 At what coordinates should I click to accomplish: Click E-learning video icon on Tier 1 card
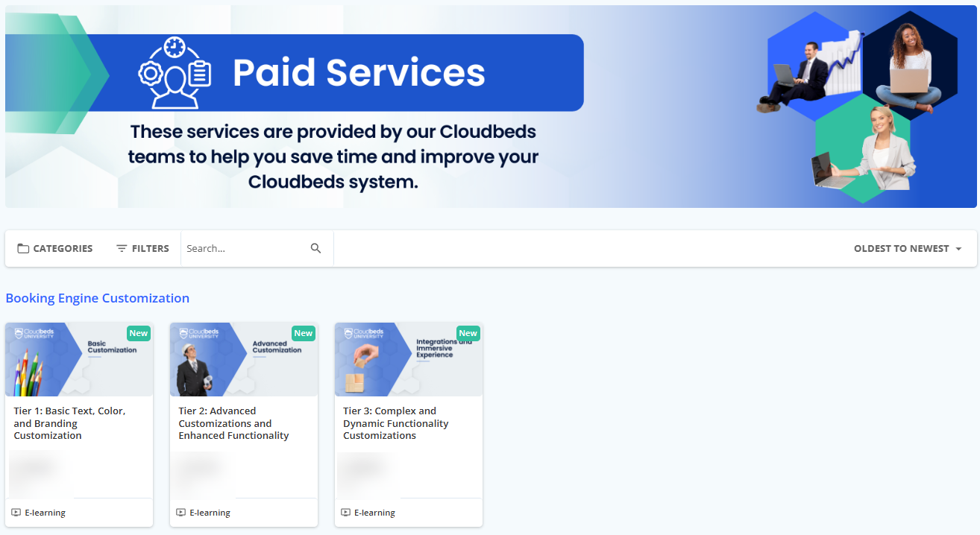[16, 513]
